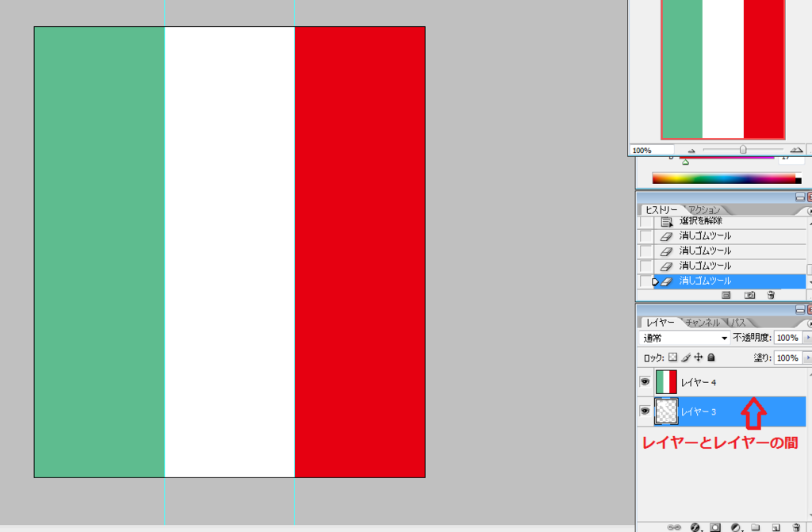
Task: Switch to the ヒストリー tab
Action: coord(661,210)
